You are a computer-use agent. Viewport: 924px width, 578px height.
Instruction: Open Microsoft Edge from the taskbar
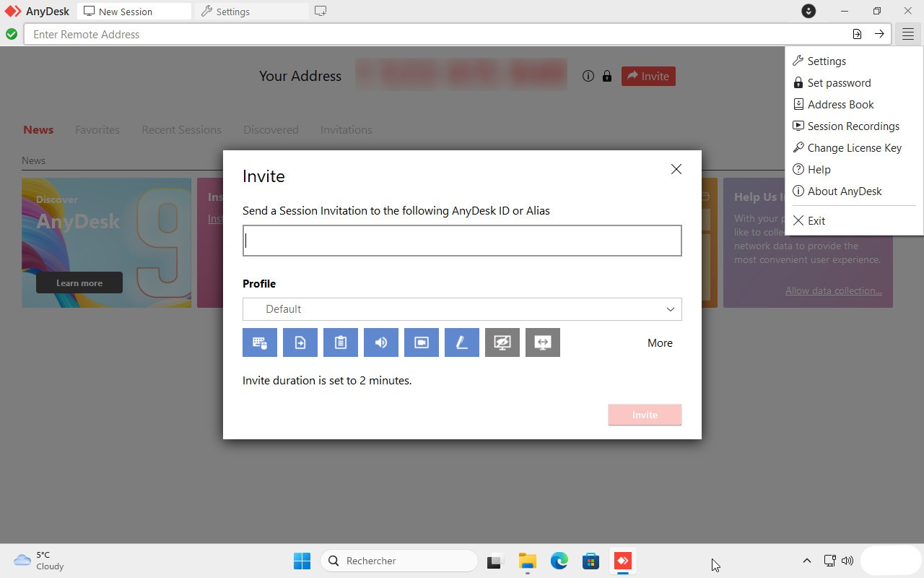[559, 561]
